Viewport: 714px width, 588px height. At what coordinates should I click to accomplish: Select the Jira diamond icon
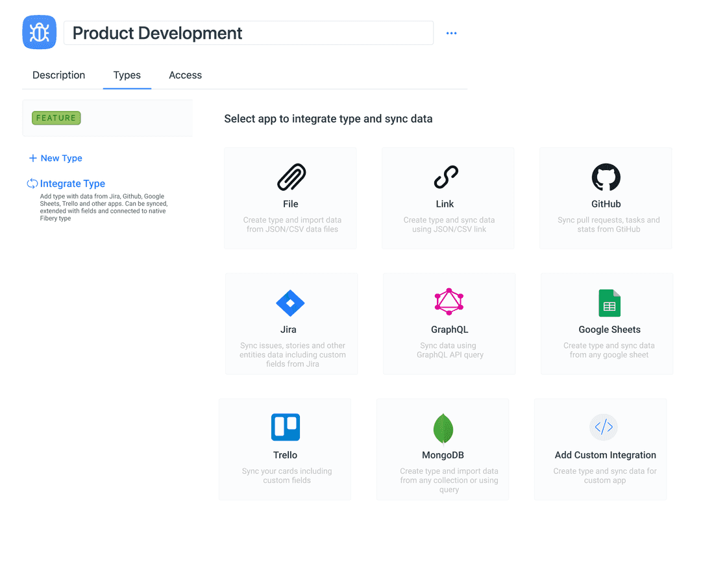click(289, 303)
